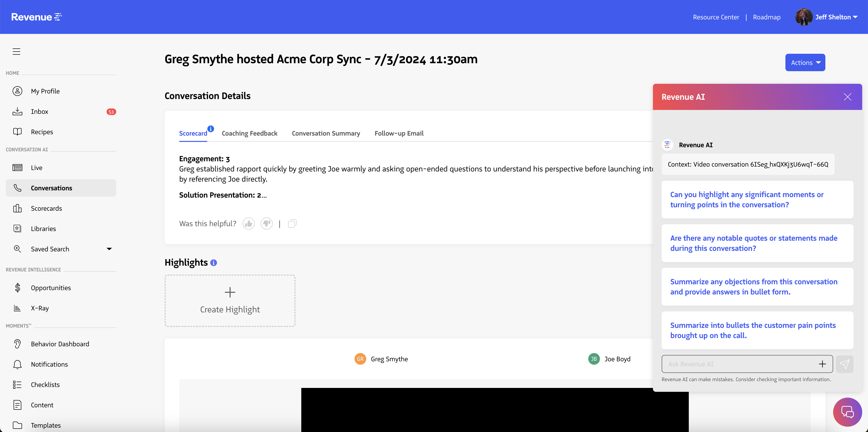Expand the Saved Search dropdown arrow

click(109, 249)
